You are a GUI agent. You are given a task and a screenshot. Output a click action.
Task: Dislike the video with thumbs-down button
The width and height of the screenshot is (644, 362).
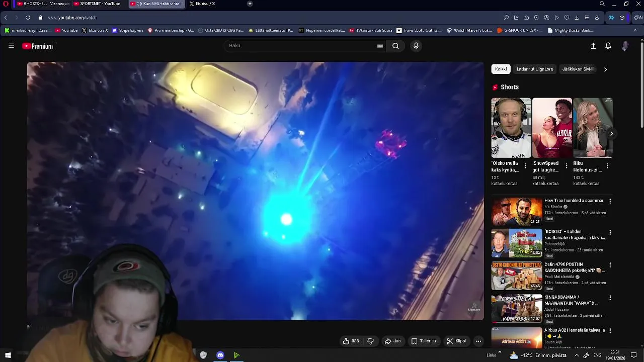pyautogui.click(x=371, y=341)
